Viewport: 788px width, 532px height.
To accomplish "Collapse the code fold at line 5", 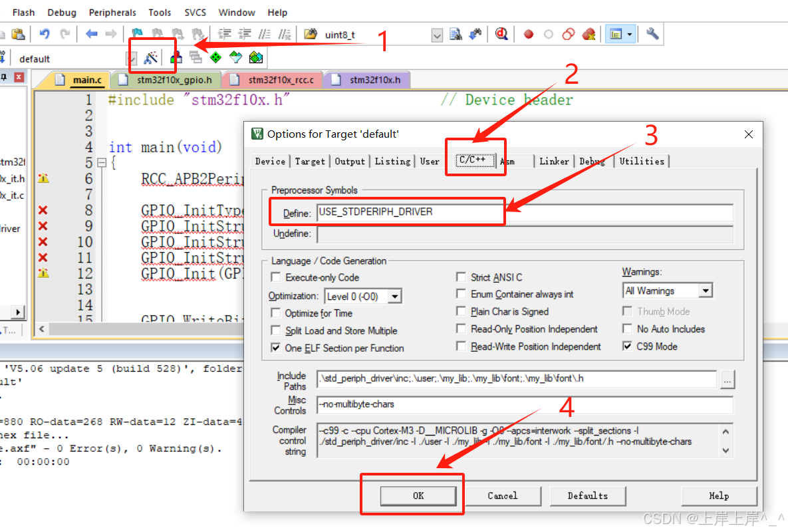I will coord(102,163).
